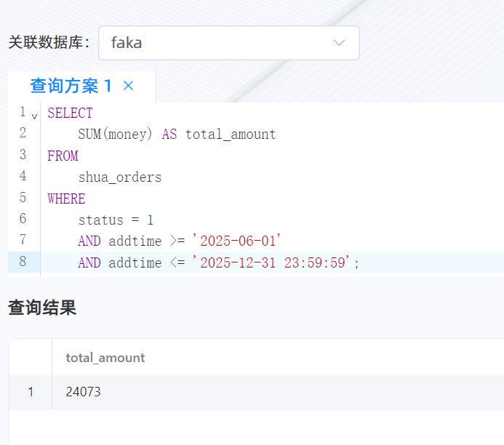The width and height of the screenshot is (504, 445).
Task: Select the 查询方案 1 tab
Action: tap(71, 86)
